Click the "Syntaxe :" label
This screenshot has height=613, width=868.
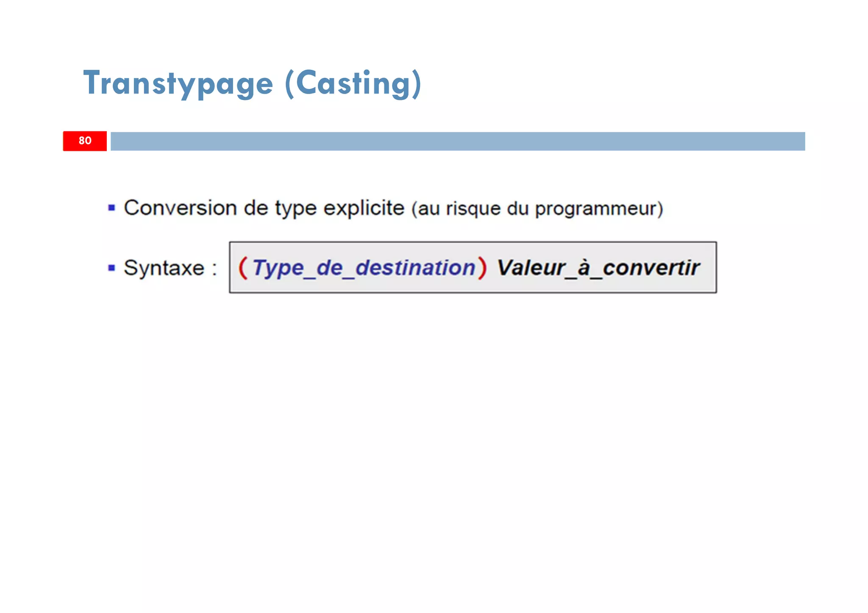point(170,268)
